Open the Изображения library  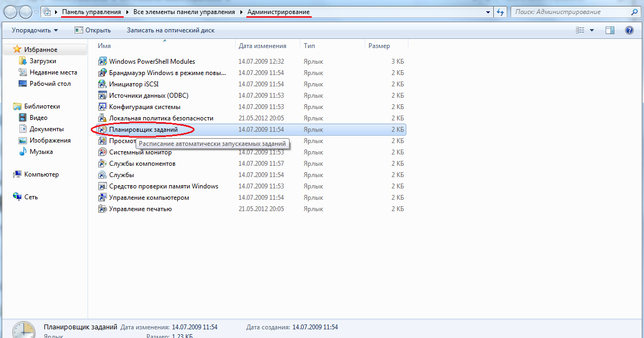50,140
